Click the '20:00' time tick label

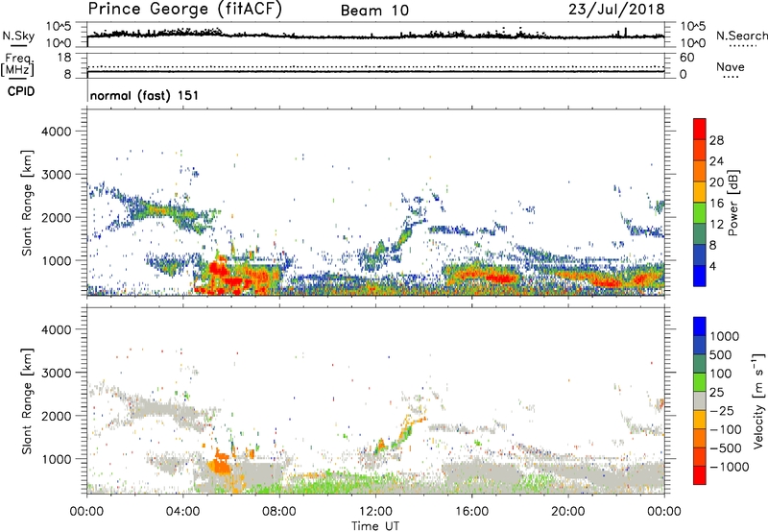[567, 512]
